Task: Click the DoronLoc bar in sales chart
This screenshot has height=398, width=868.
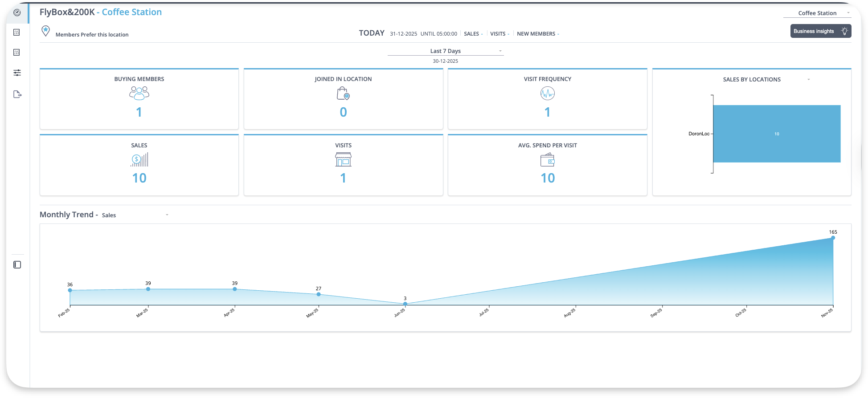Action: [x=776, y=134]
